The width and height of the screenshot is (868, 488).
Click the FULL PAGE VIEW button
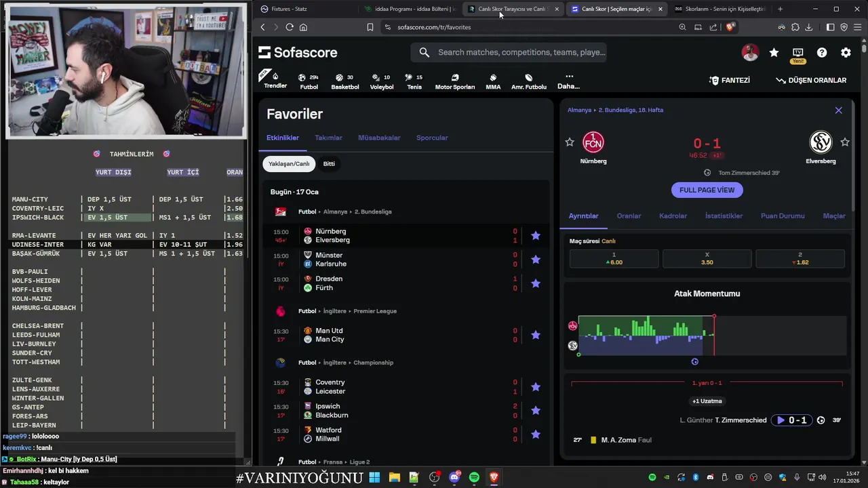coord(707,190)
